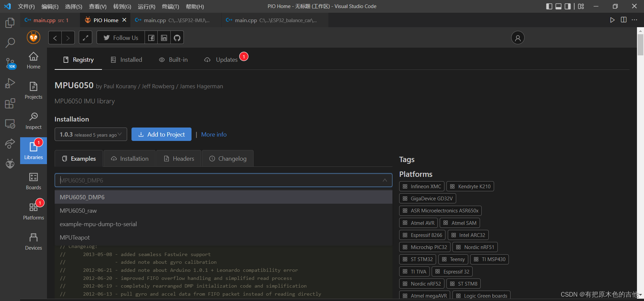This screenshot has height=301, width=644.
Task: Open the Inspect section
Action: coord(34,121)
